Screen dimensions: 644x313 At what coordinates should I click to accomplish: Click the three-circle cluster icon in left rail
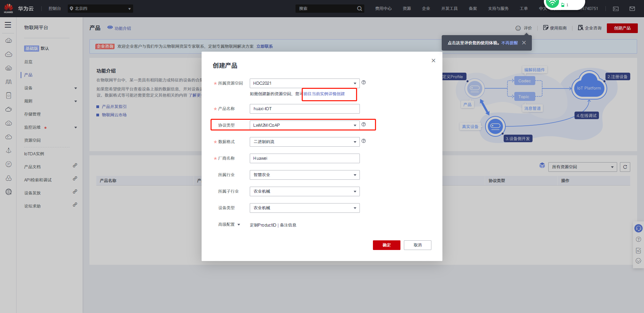coord(9,178)
